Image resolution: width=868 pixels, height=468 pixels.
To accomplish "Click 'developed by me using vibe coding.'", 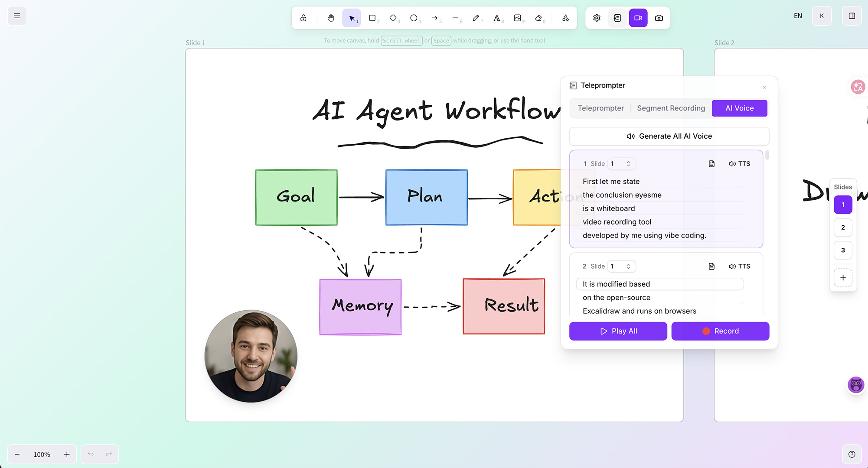I will 660,235.
